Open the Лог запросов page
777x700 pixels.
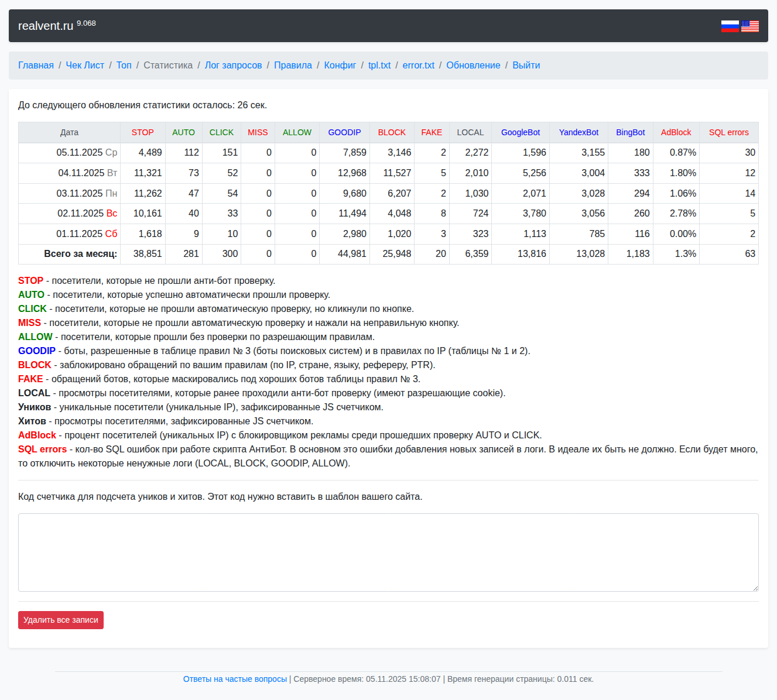point(233,66)
